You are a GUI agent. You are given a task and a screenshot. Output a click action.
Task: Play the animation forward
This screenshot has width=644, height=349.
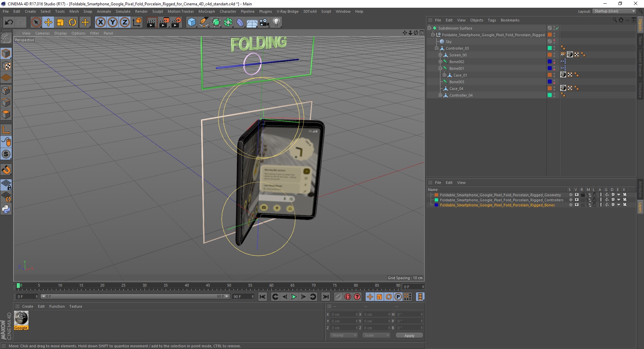(x=294, y=297)
